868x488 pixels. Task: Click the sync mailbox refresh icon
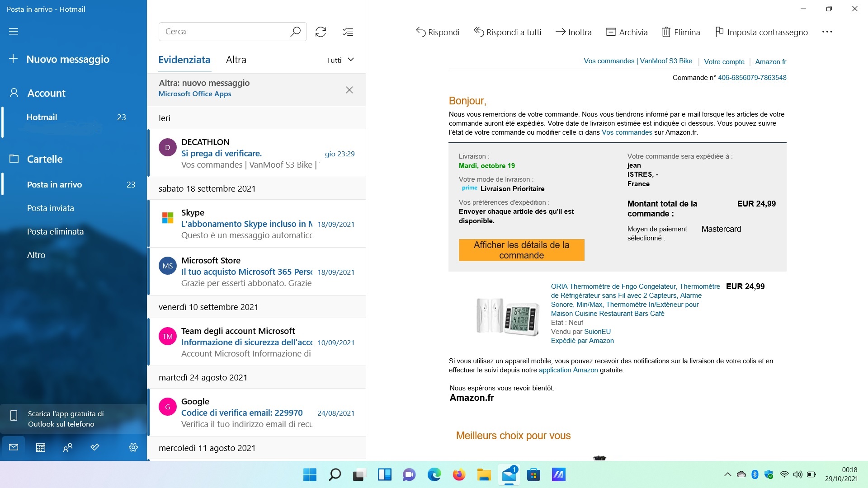[321, 32]
